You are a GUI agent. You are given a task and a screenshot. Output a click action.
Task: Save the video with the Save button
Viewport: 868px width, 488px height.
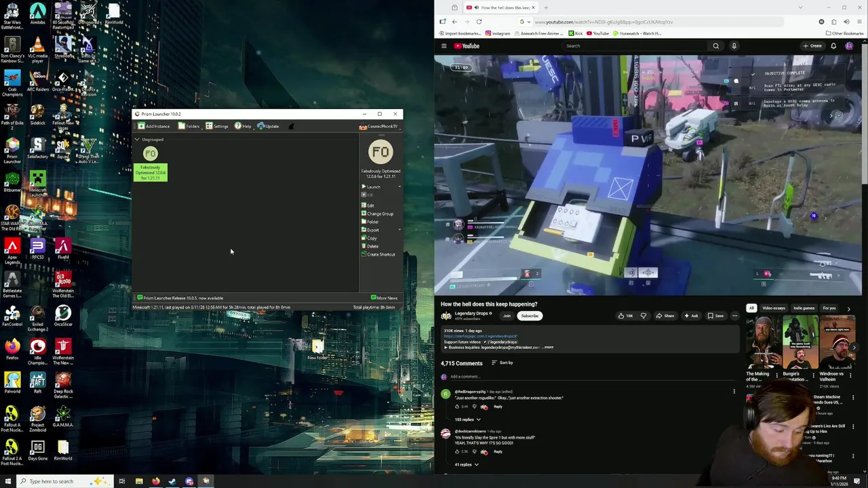(x=715, y=316)
